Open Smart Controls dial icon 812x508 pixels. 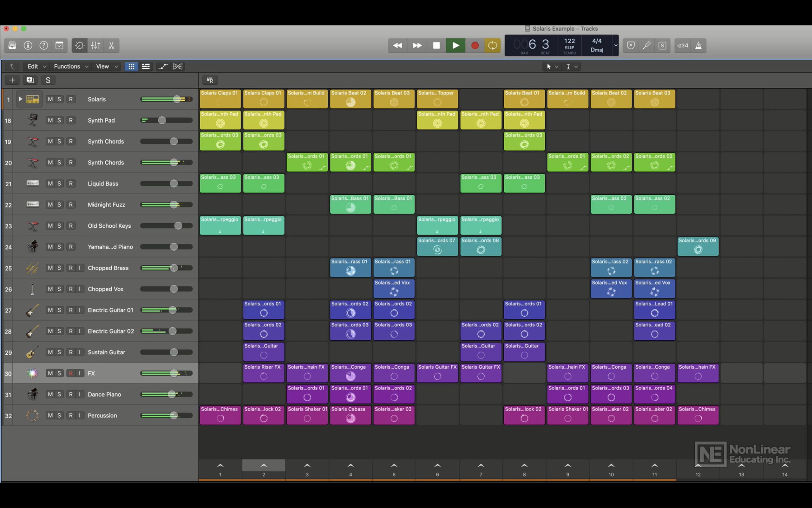point(80,45)
